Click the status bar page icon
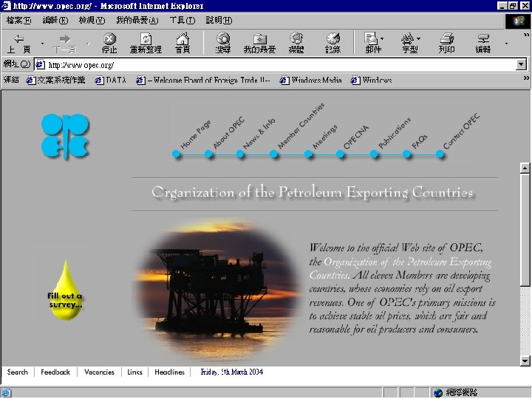532x399 pixels. (6, 392)
